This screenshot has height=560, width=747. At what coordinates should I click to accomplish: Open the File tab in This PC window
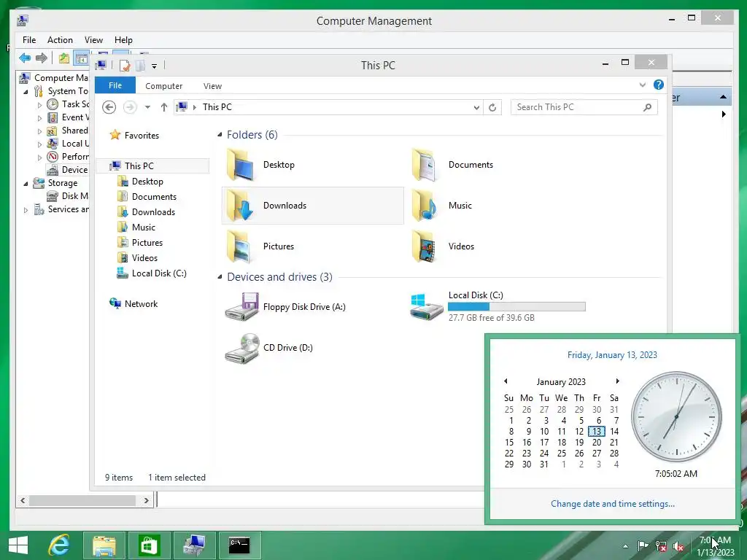click(115, 85)
